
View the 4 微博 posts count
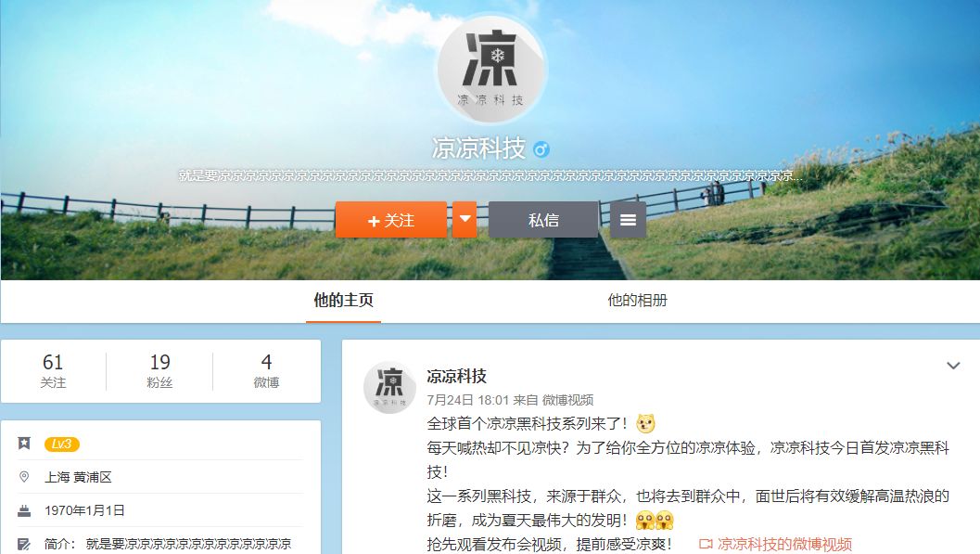click(266, 371)
